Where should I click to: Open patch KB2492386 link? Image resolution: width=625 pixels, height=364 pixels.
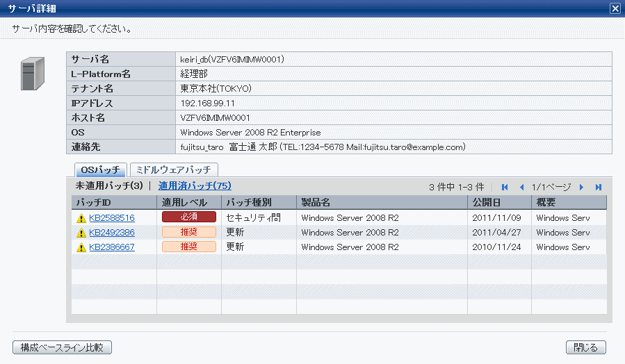click(112, 233)
